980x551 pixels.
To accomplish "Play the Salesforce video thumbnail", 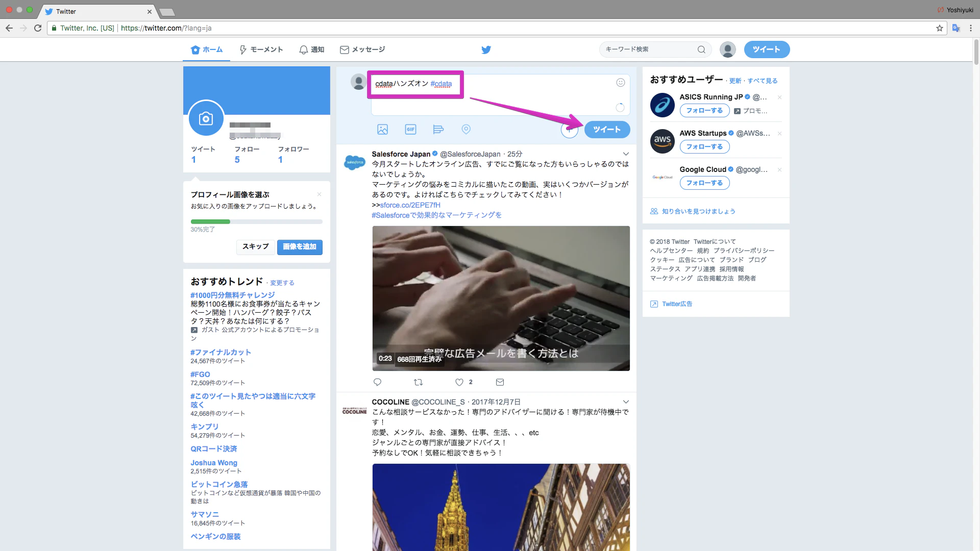I will 501,298.
